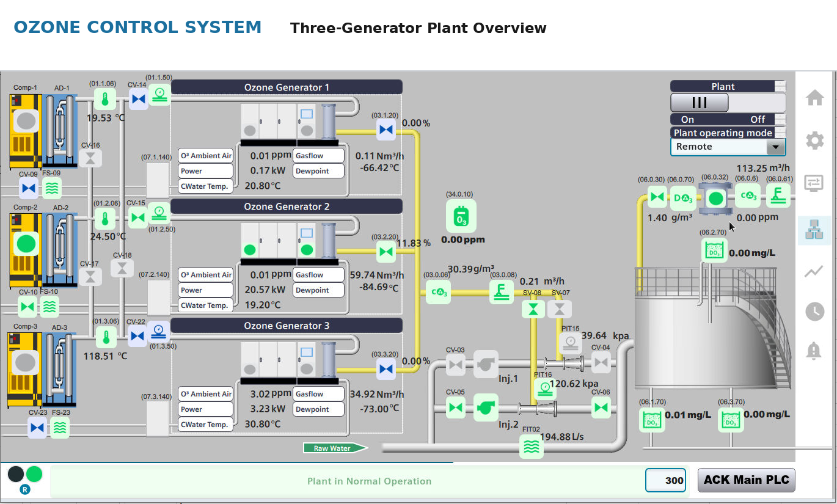Click blue valve CV-09
837x504 pixels.
pyautogui.click(x=28, y=188)
